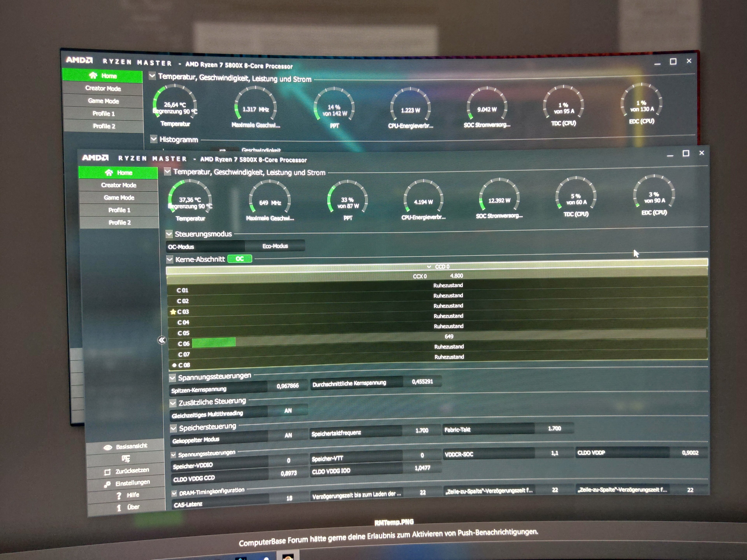Toggle the green OC indicator beside Kerne-Abschnitt
Screen dimensions: 747x560
click(240, 259)
